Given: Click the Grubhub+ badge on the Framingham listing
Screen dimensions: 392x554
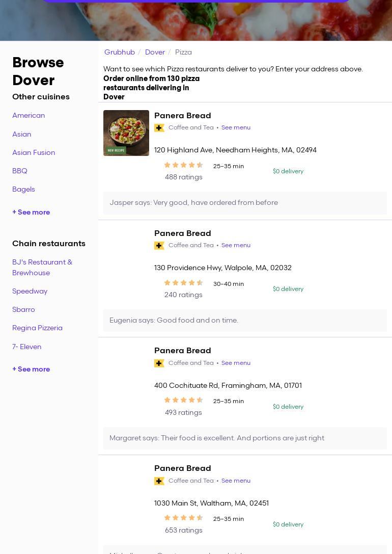Looking at the screenshot, I should click(159, 363).
